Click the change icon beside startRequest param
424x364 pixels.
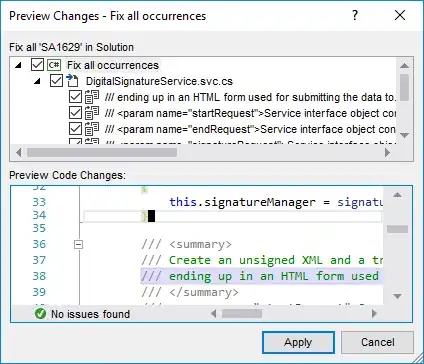tap(92, 113)
